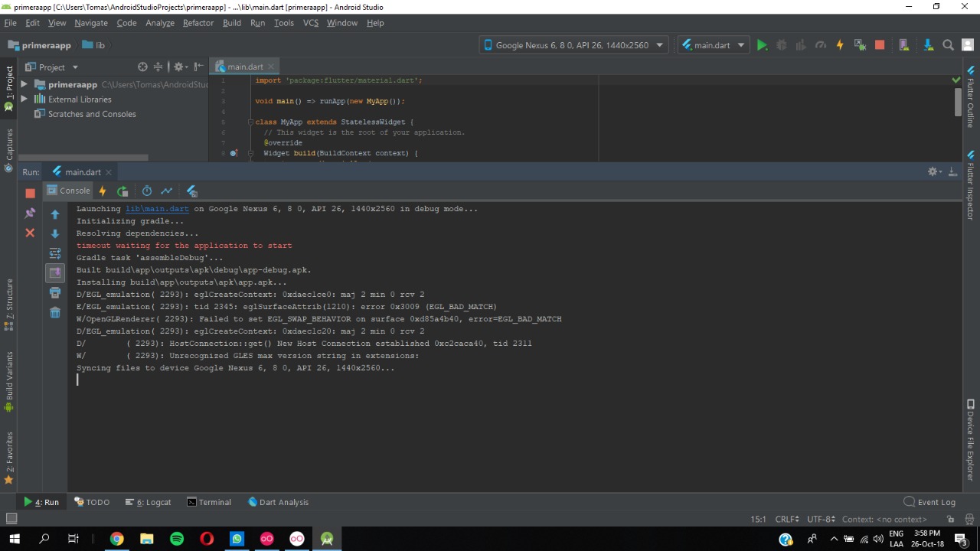980x551 pixels.
Task: Close the main.dart Run tab
Action: [x=109, y=172]
